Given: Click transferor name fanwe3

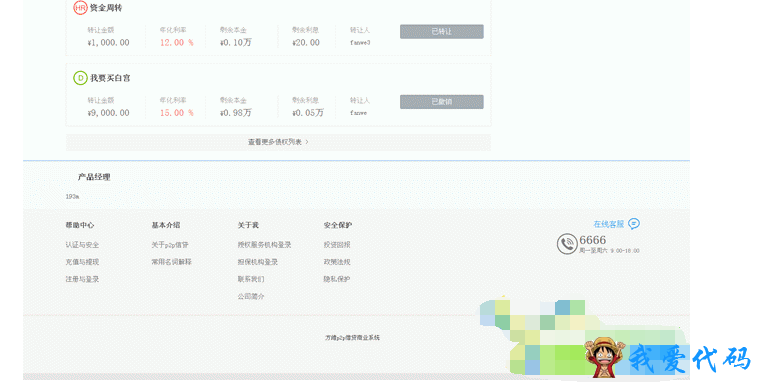Looking at the screenshot, I should pos(360,43).
